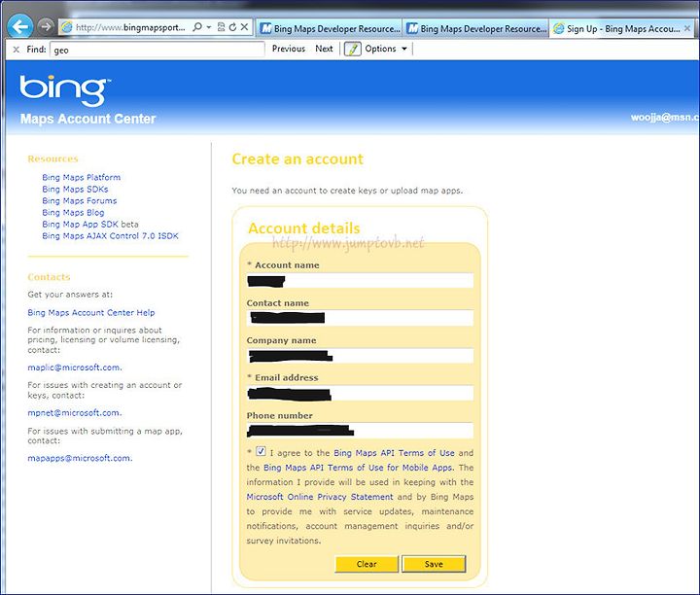Open Bing Maps Platform link
Screen dimensions: 700x595
82,177
